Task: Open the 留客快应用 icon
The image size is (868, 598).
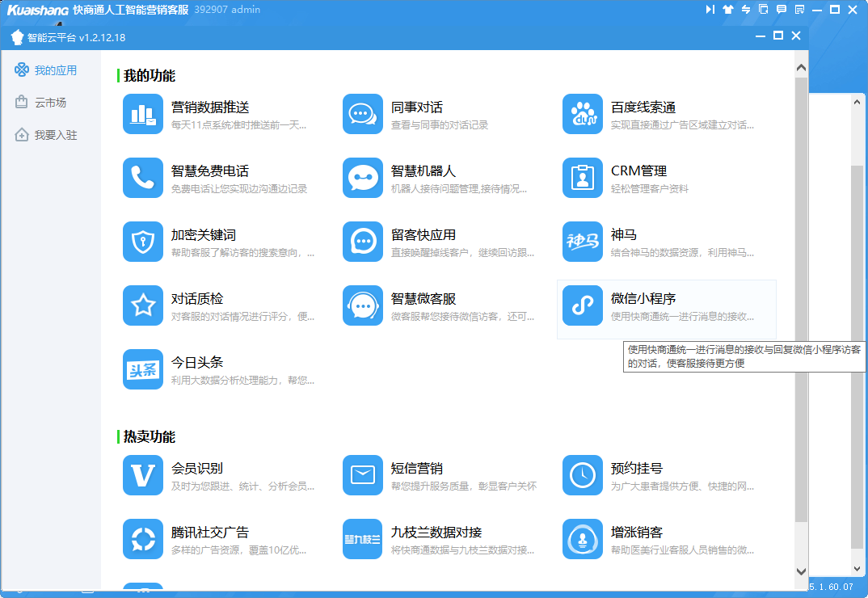Action: click(362, 242)
